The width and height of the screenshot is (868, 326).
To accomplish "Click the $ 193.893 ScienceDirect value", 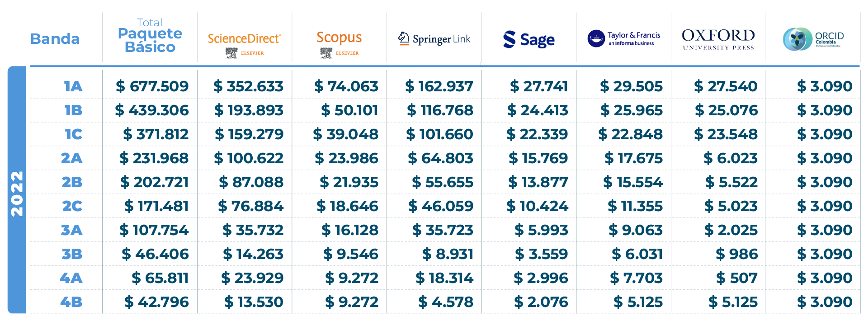I will click(x=249, y=110).
